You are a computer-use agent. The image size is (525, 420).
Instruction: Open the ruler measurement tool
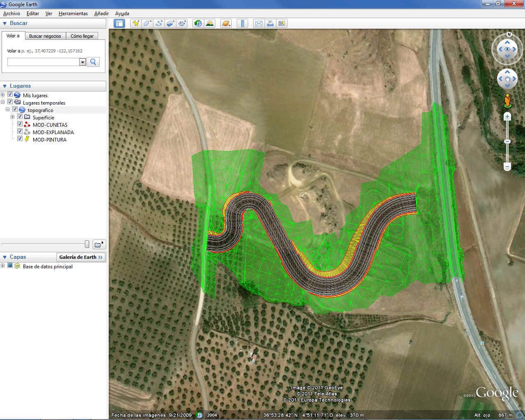click(x=242, y=23)
